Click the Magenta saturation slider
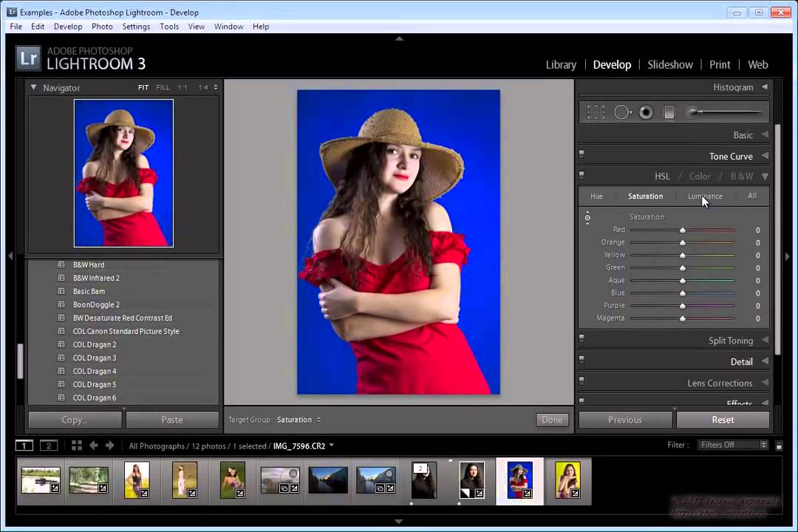The width and height of the screenshot is (798, 532). pyautogui.click(x=683, y=318)
